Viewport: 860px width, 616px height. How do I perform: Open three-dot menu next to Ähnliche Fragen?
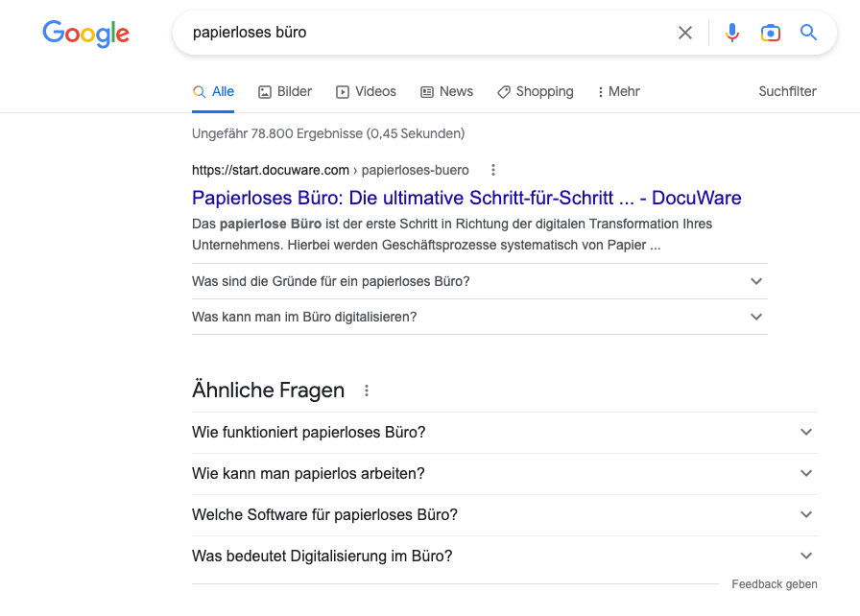(367, 391)
